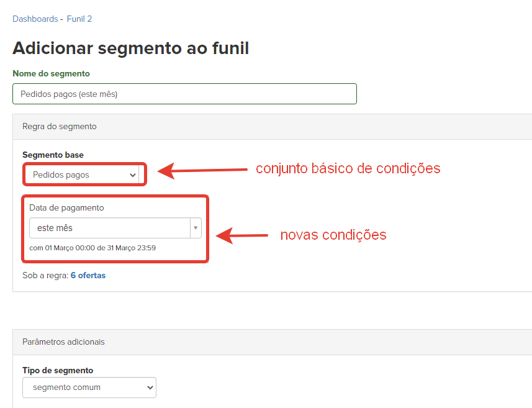The width and height of the screenshot is (532, 408).
Task: Open the 6 ofertas link
Action: pos(88,275)
